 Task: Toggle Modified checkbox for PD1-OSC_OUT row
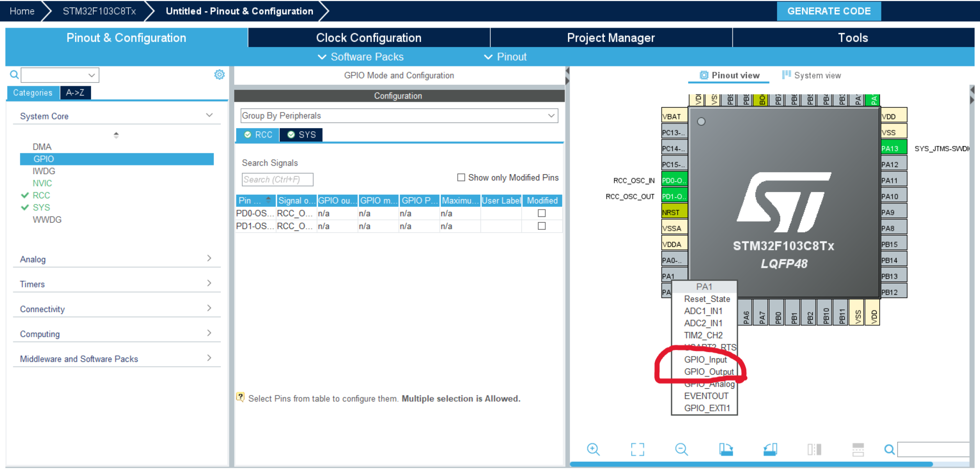click(542, 226)
